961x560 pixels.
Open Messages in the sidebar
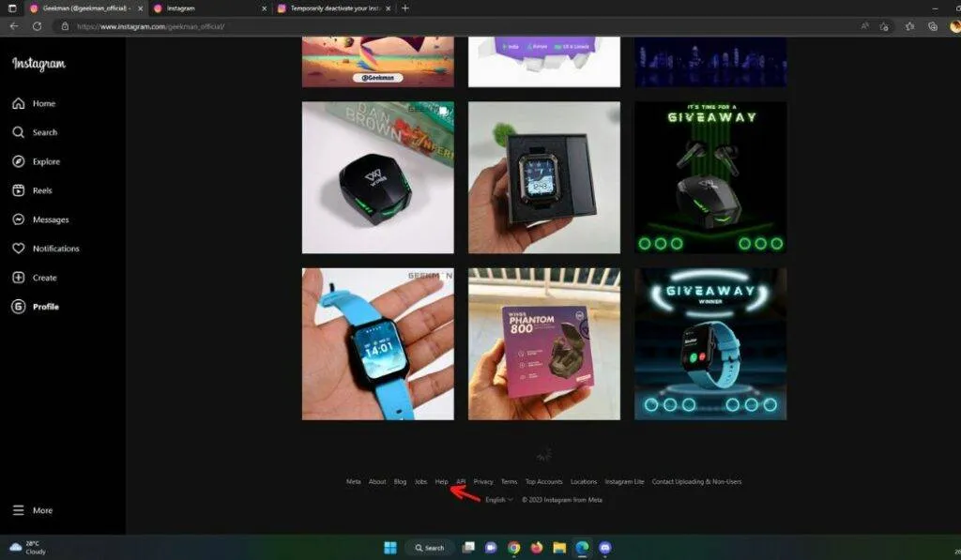click(40, 219)
